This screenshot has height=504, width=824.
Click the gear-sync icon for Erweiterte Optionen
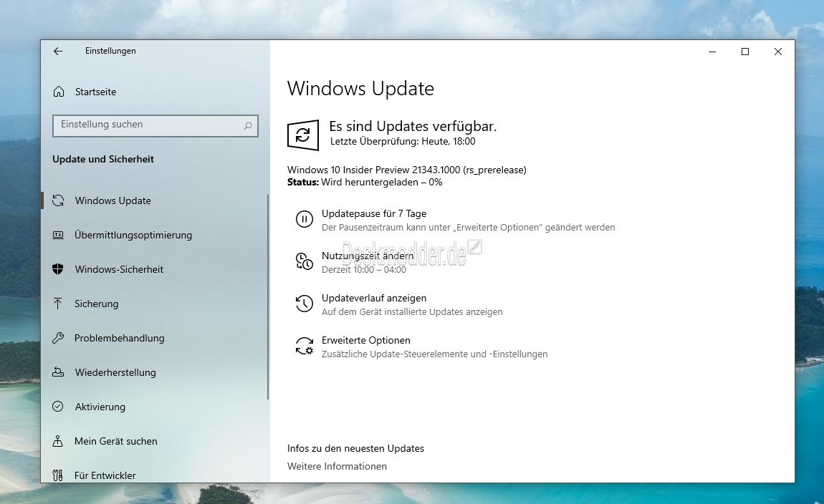305,346
